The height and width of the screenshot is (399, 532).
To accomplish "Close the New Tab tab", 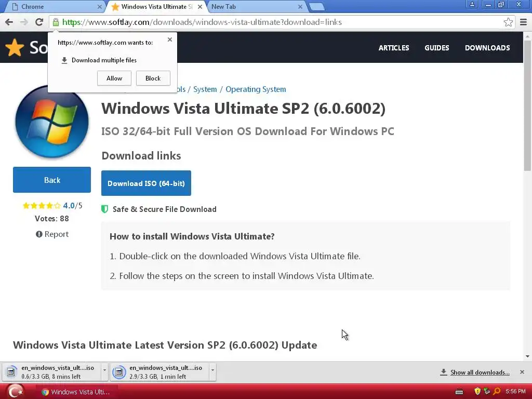I will click(x=300, y=7).
